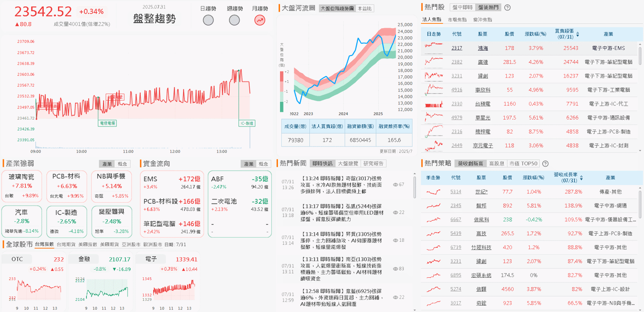Click the 電機電纜 marker on the intraday chart
Screen dimensions: 644x312
coord(107,123)
